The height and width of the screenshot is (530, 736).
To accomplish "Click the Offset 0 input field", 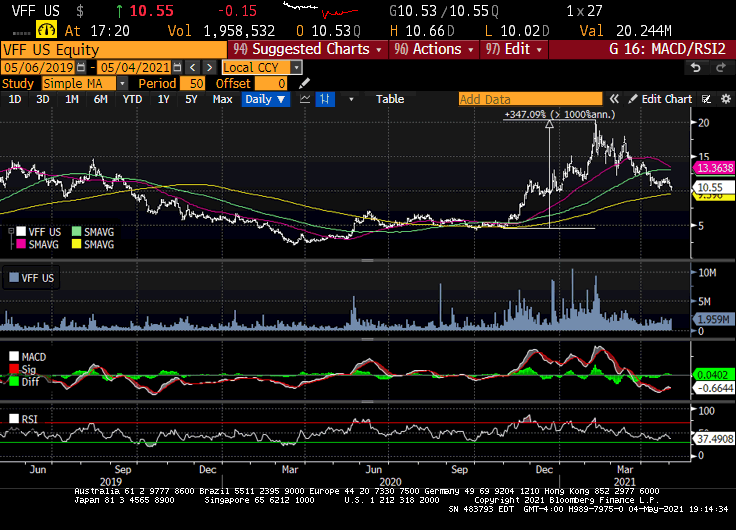I will point(270,84).
